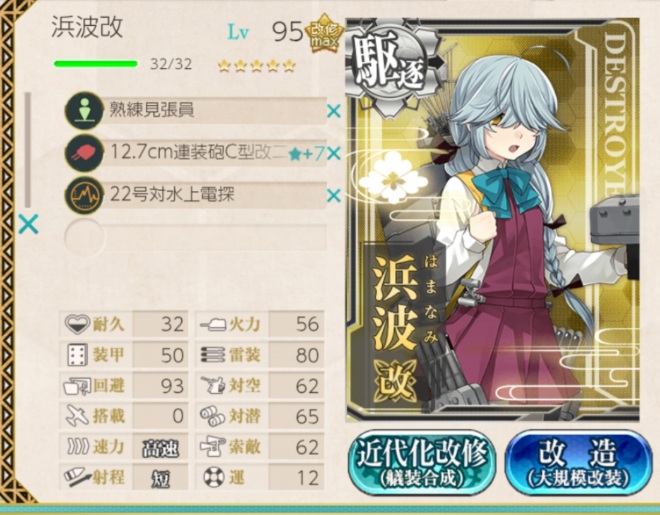The image size is (660, 515).
Task: Select the 熟練見張員 equipment slot name
Action: pos(152,110)
